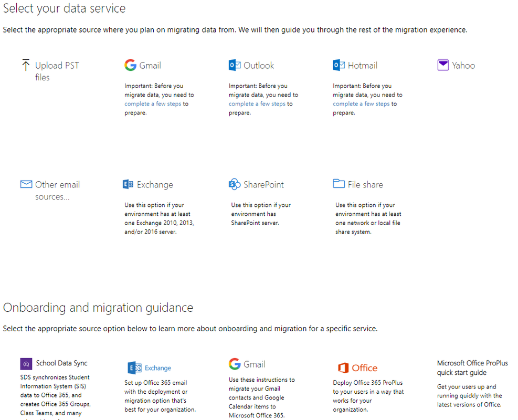Open the School Data Sync icon
Screen dimensions: 518x420
click(26, 363)
